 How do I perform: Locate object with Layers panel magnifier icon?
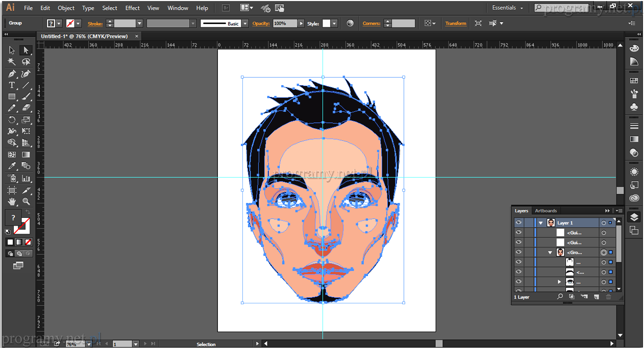point(560,296)
